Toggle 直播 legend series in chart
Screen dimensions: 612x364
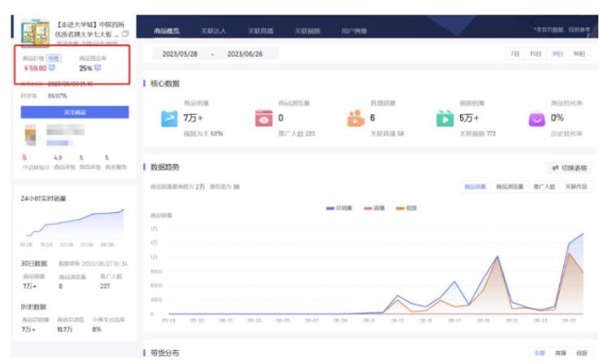[x=374, y=208]
